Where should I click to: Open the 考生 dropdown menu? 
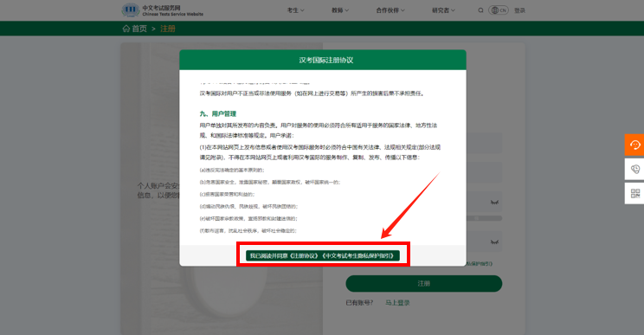click(x=296, y=10)
